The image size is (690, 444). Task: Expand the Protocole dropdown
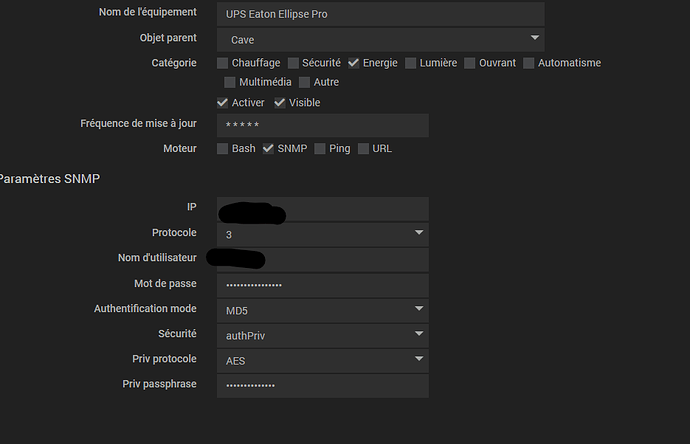pos(323,235)
